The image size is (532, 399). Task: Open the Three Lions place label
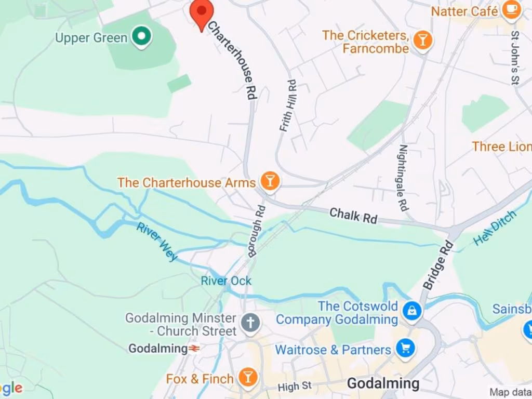point(502,147)
